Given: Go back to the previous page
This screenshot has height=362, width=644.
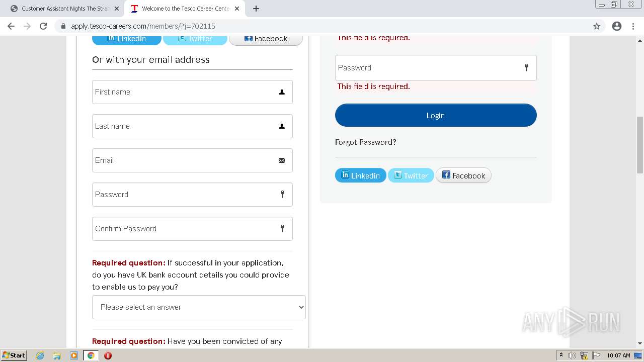Looking at the screenshot, I should click(11, 26).
